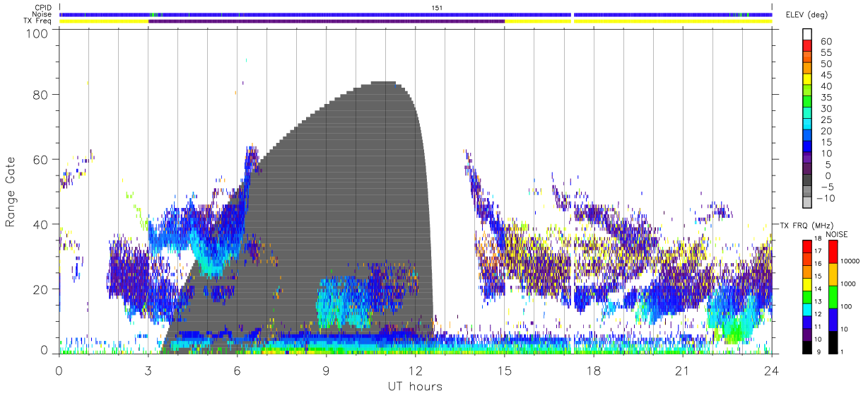The height and width of the screenshot is (401, 868).
Task: Pick the green segment of the NOISE scale
Action: 832,297
